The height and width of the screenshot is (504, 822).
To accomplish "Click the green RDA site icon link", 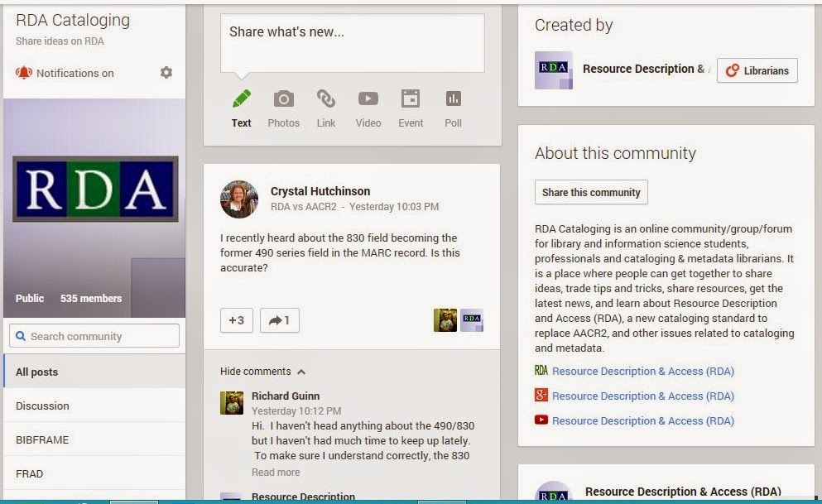I will (x=541, y=371).
